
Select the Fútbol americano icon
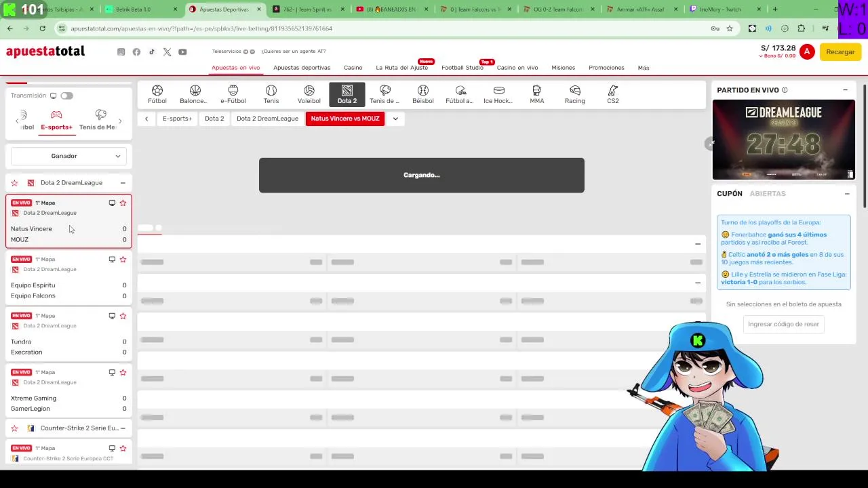[460, 94]
